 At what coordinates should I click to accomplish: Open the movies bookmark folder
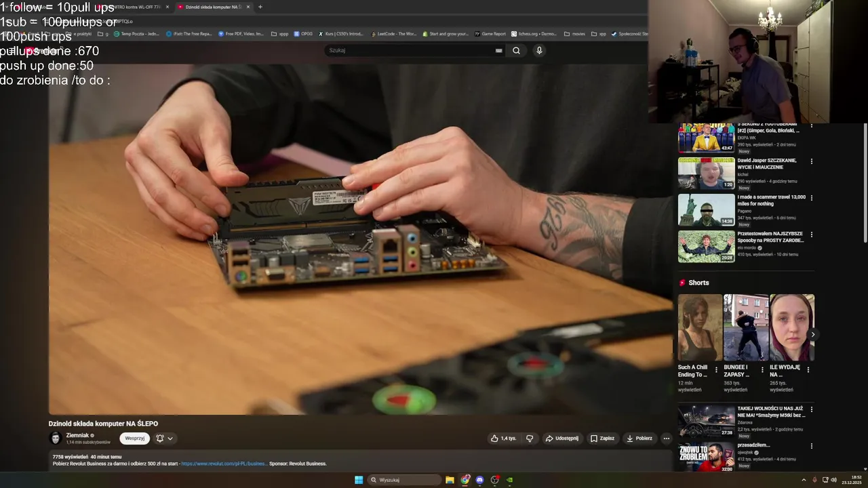[574, 33]
